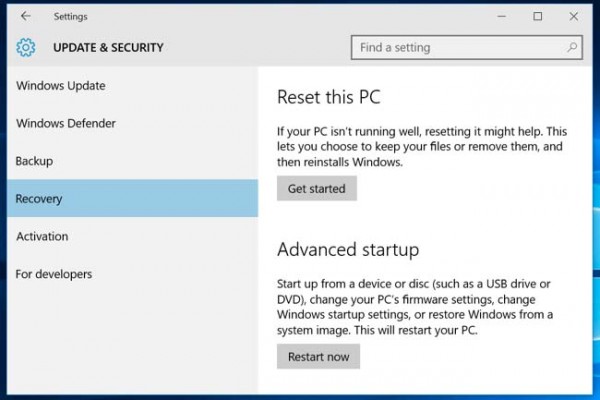The width and height of the screenshot is (600, 400).
Task: Click the magnifier search icon
Action: pyautogui.click(x=572, y=47)
